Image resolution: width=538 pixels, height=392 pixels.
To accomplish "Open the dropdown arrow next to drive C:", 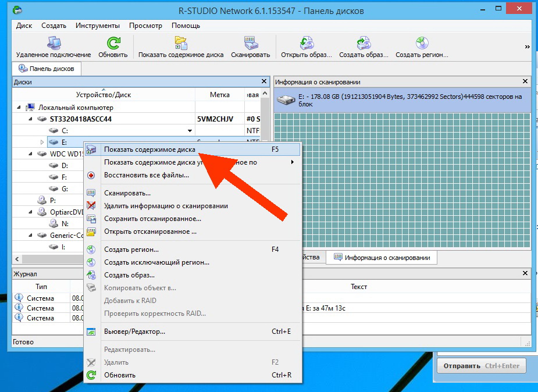I will 190,130.
